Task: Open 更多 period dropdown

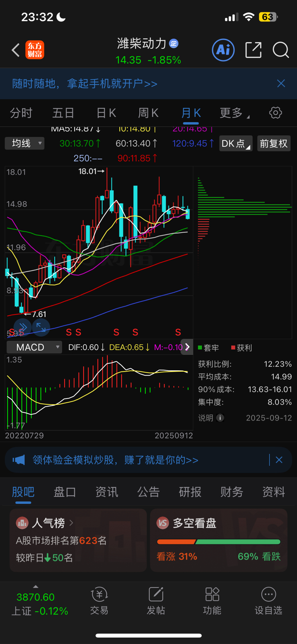Action: (234, 113)
